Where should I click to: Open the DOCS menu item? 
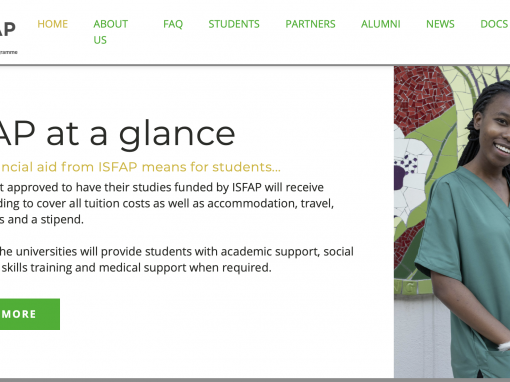(x=494, y=24)
